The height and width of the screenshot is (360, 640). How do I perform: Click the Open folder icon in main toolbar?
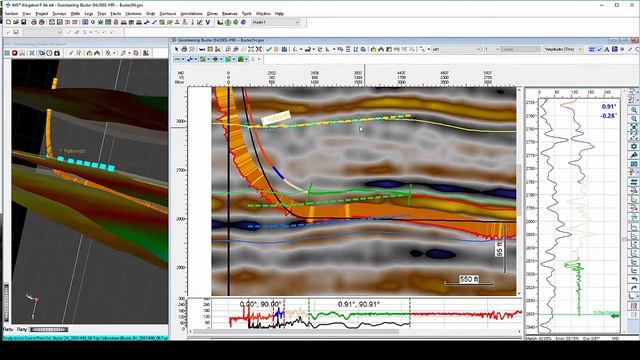click(16, 22)
